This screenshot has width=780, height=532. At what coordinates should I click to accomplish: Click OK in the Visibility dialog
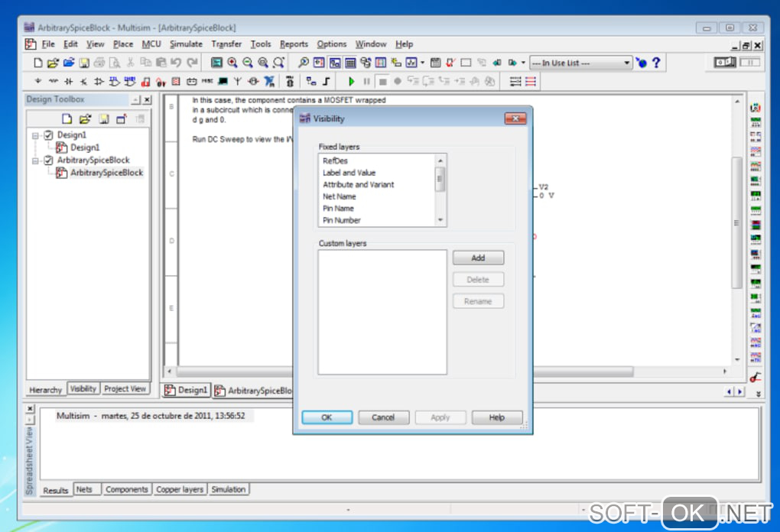pos(327,417)
